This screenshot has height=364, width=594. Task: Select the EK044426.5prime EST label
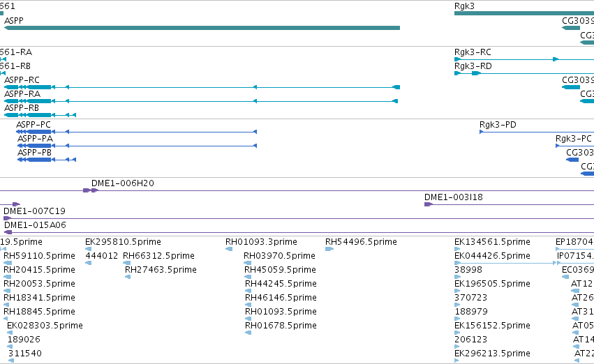click(492, 256)
